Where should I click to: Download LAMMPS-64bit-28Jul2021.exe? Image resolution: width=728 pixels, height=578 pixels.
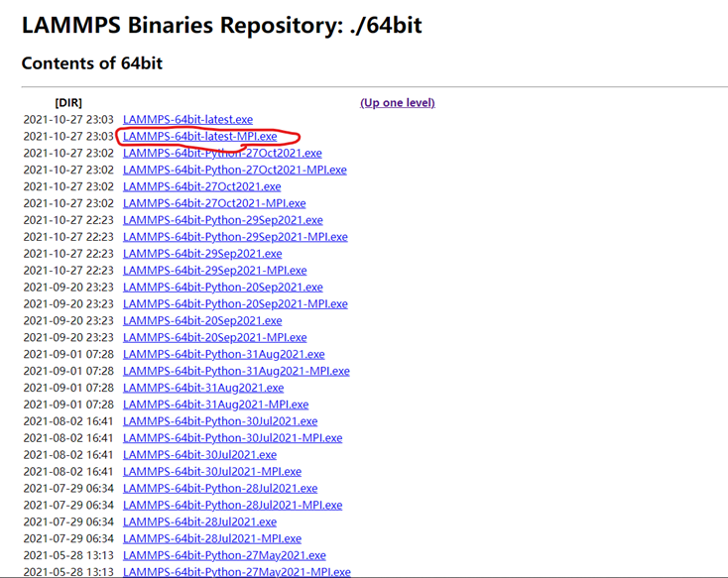click(x=199, y=521)
